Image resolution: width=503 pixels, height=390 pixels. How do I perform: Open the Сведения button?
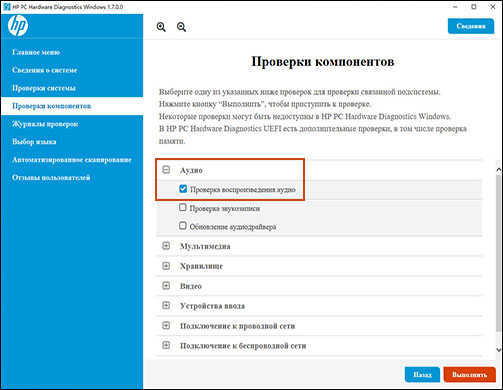tap(471, 26)
